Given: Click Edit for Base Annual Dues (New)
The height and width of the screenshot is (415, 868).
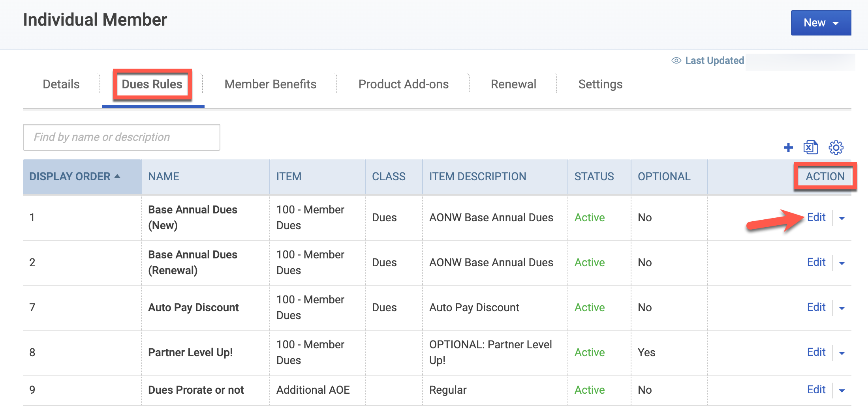Looking at the screenshot, I should pos(816,217).
